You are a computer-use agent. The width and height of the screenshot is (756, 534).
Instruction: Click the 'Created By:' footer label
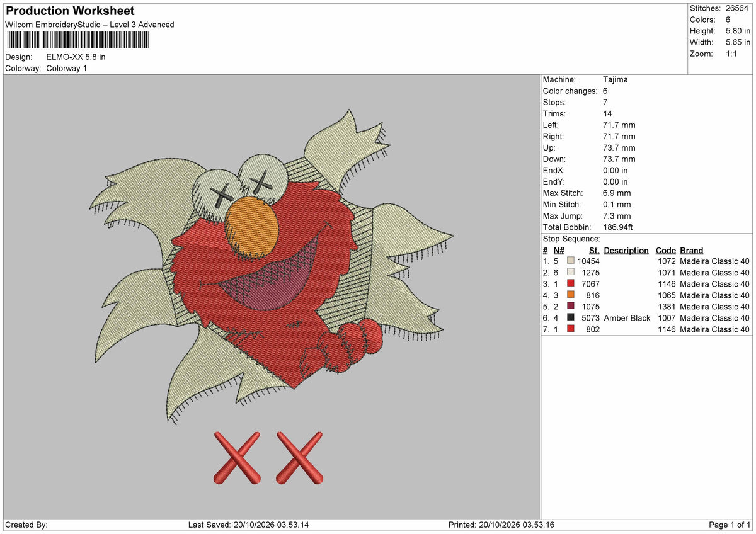coord(26,525)
